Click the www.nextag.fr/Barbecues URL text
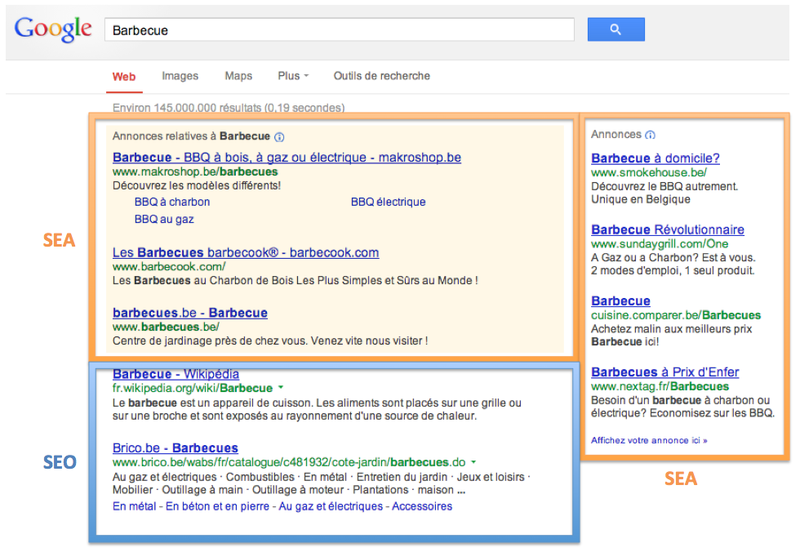This screenshot has width=800, height=552. click(x=660, y=387)
